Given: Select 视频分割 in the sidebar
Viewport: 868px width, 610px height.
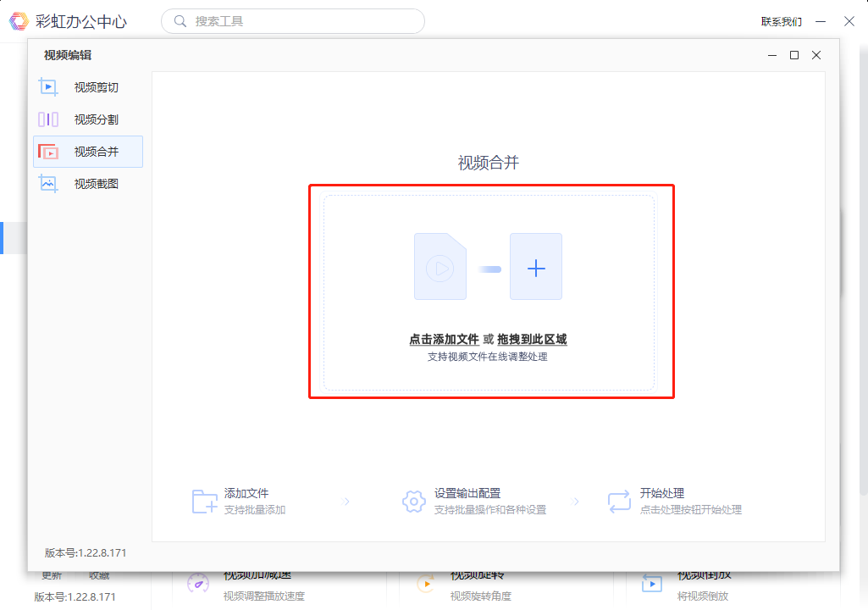Looking at the screenshot, I should [88, 119].
